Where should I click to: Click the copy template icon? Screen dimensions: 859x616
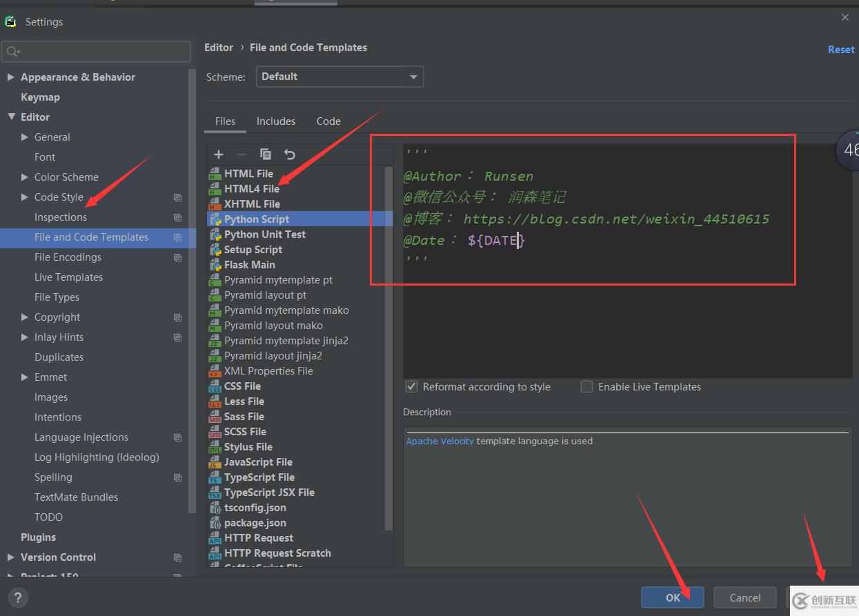tap(266, 155)
